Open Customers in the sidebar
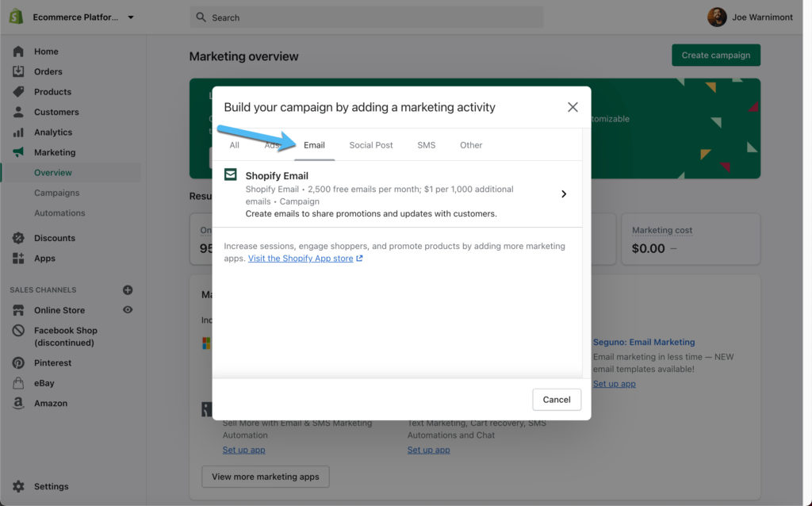 point(56,112)
